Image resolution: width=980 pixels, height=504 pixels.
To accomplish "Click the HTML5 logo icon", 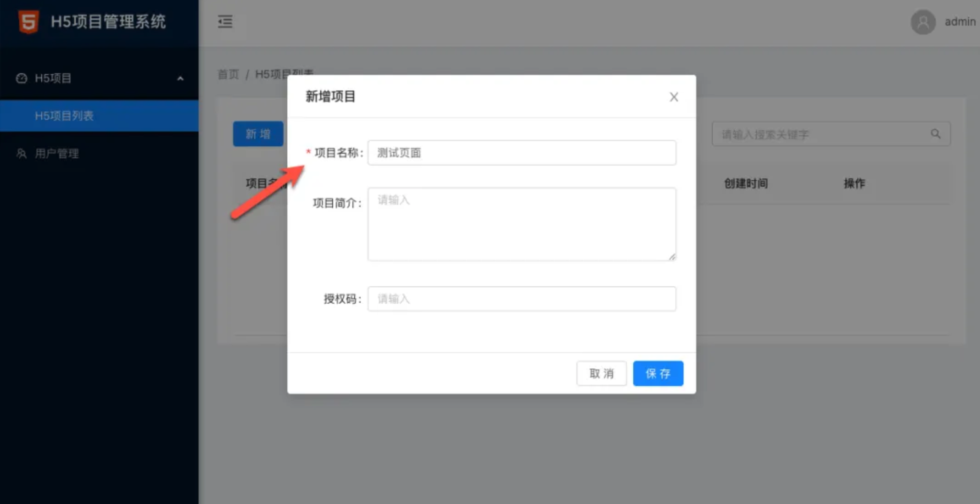I will pos(28,21).
